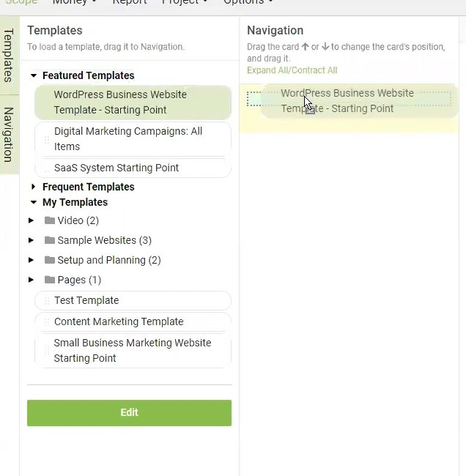Open the Templates vertical side tab
466x476 pixels.
click(9, 55)
